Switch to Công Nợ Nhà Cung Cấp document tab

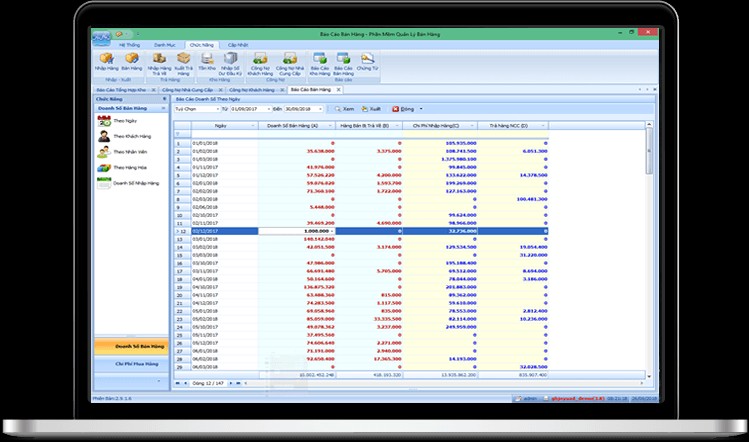pos(187,90)
